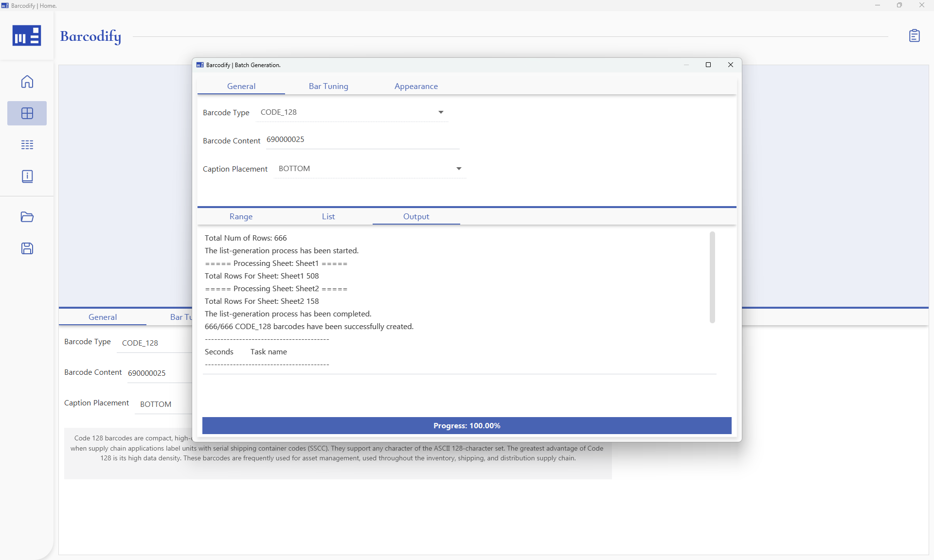The image size is (934, 560).
Task: Switch to the Bar Tuning tab
Action: (x=328, y=86)
